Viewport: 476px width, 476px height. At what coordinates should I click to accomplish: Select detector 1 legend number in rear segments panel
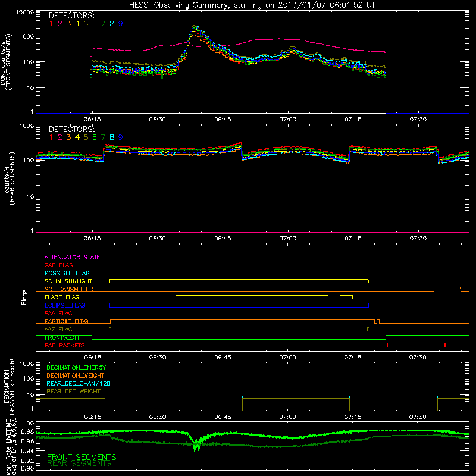51,137
